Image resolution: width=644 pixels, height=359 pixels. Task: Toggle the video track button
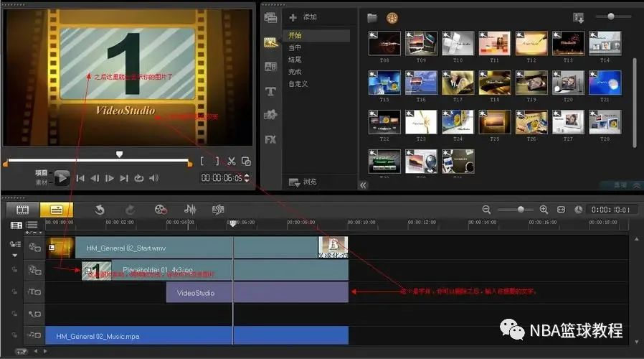pos(34,247)
